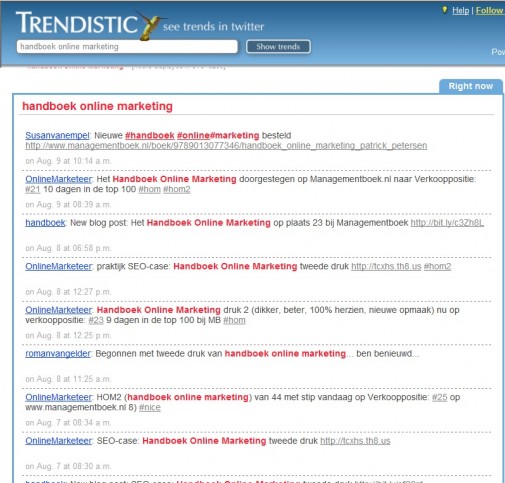Open OnlineMarketeer link in 'praktijk SEO-case' tweet

tap(58, 266)
